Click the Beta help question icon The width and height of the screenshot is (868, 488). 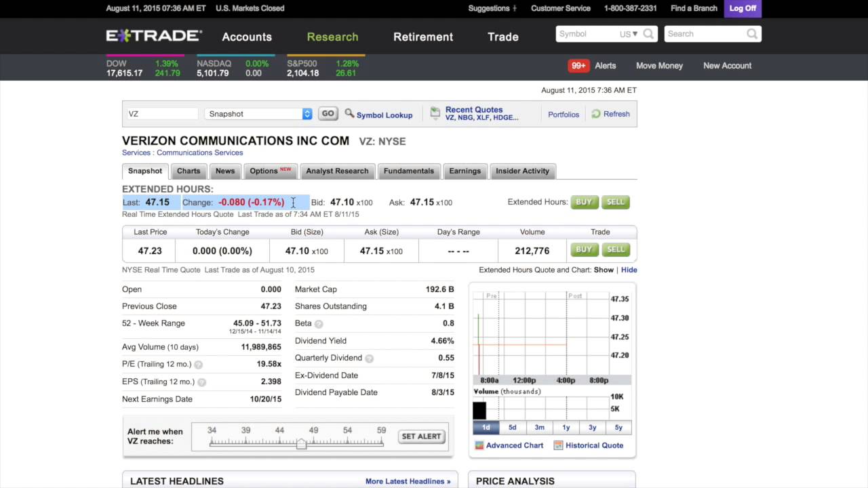coord(319,324)
